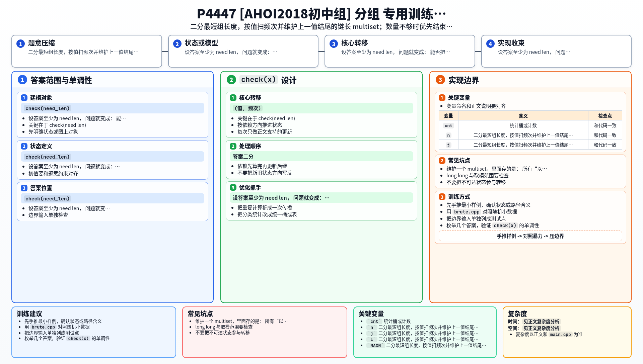Image resolution: width=643 pixels, height=364 pixels.
Task: Click the green badge next to 优化抓手
Action: coord(233,188)
